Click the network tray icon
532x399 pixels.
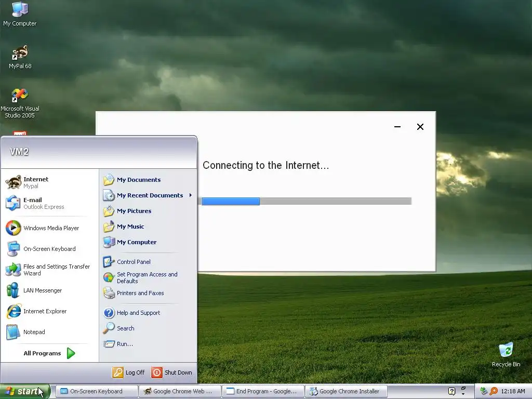click(x=484, y=391)
